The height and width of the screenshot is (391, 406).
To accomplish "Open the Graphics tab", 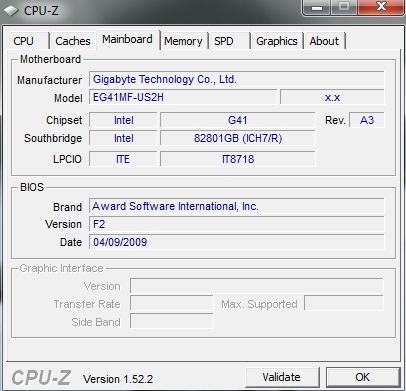I will coord(277,41).
